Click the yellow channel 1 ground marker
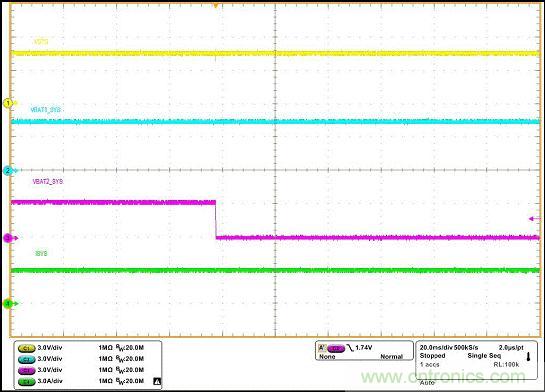The image size is (545, 392). (x=8, y=103)
